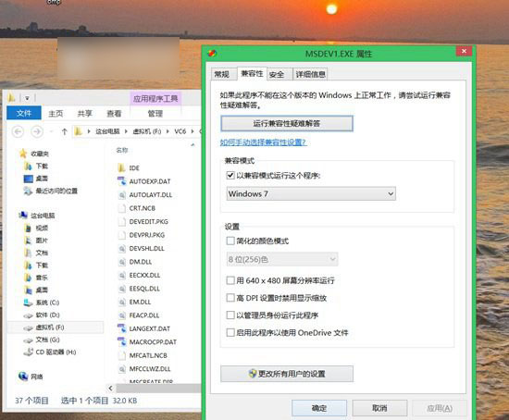Select EESQL.DLL file name

pyautogui.click(x=144, y=289)
